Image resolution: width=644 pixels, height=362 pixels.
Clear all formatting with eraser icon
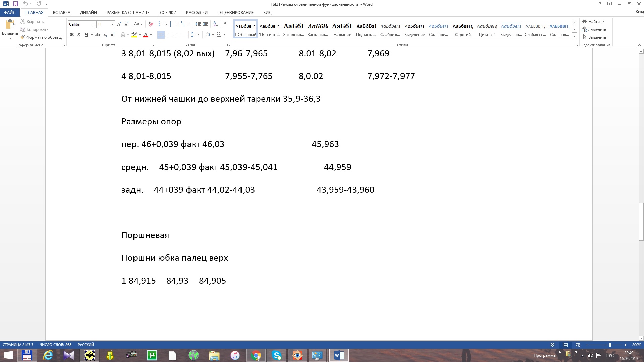tap(151, 24)
